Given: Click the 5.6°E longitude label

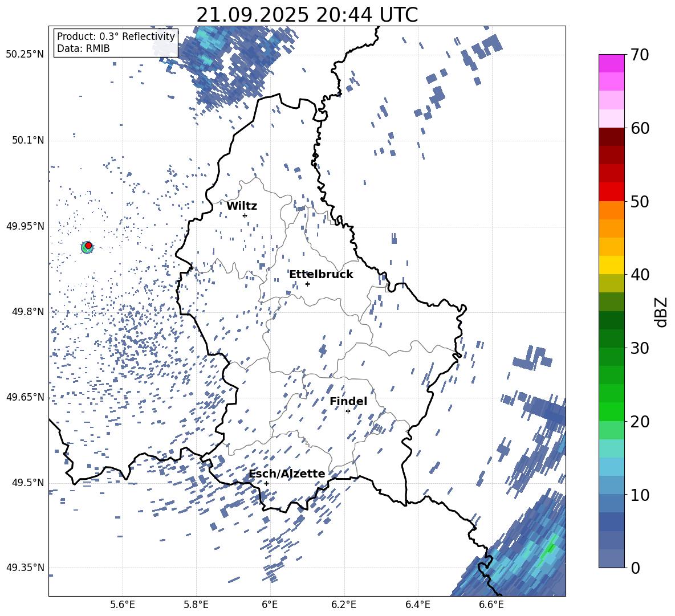Looking at the screenshot, I should click(123, 605).
